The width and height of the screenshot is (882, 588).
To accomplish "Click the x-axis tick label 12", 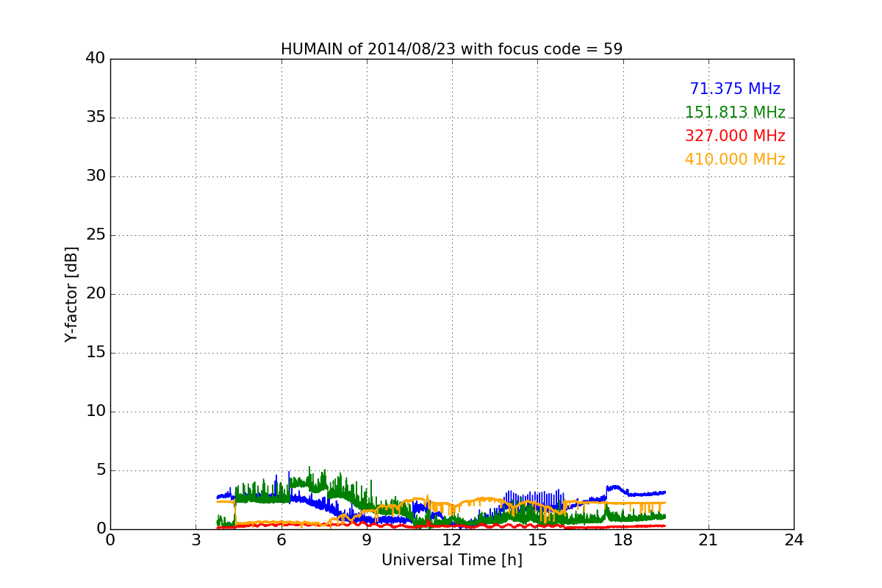I will click(x=452, y=540).
